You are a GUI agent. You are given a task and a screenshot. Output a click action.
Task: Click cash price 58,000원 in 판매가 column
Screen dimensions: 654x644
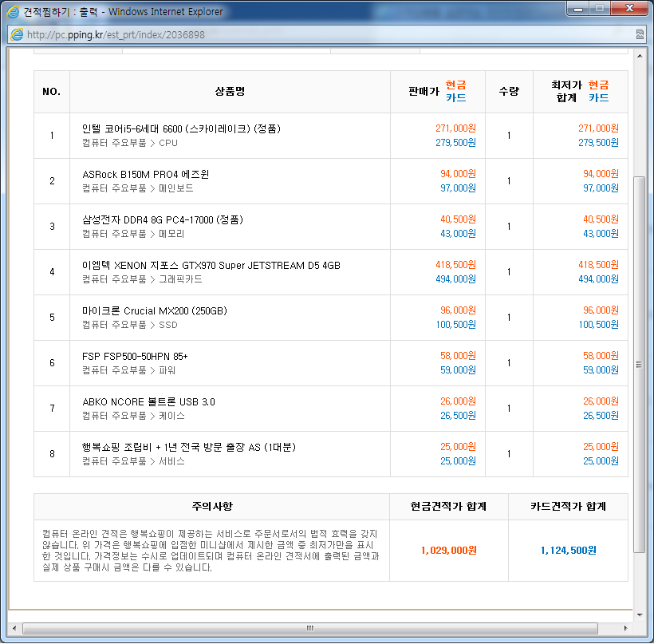[x=458, y=356]
